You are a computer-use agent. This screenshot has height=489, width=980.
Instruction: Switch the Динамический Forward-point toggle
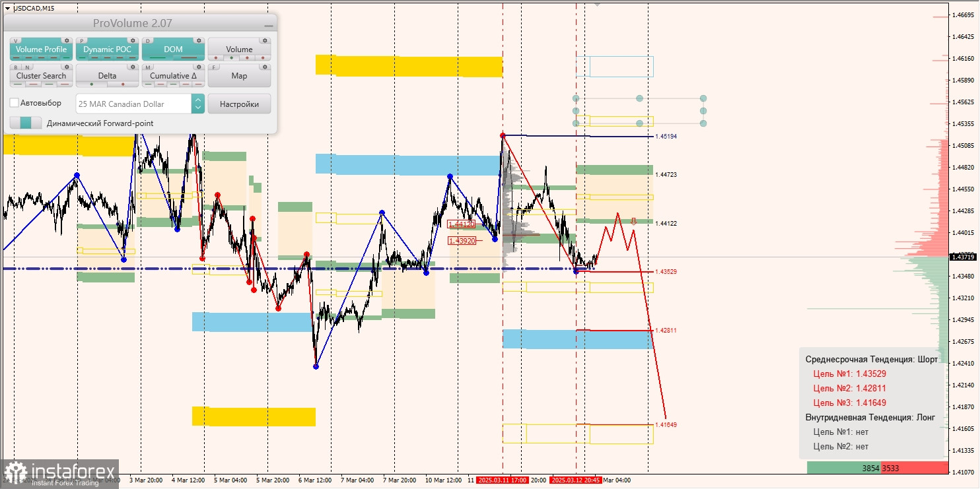point(26,123)
